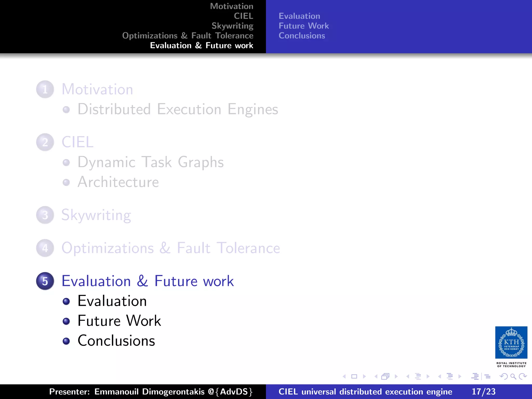Screen dimensions: 532x399
Task: Open Evaluation & Future work in the black header
Action: click(x=202, y=45)
